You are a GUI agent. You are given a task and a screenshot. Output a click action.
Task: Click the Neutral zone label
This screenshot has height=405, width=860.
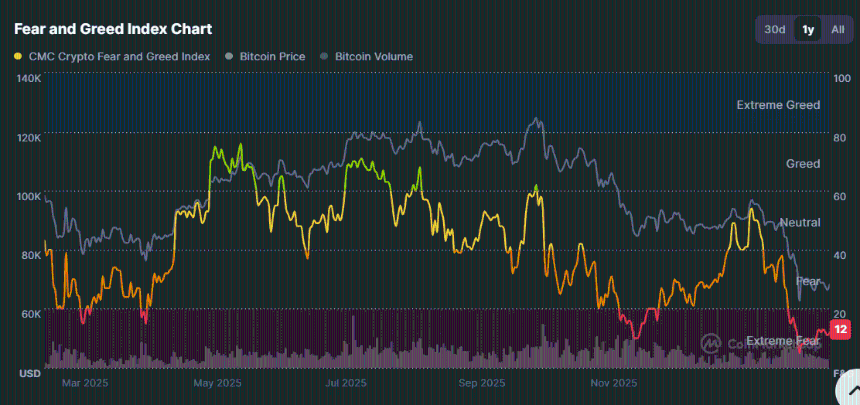tap(799, 222)
